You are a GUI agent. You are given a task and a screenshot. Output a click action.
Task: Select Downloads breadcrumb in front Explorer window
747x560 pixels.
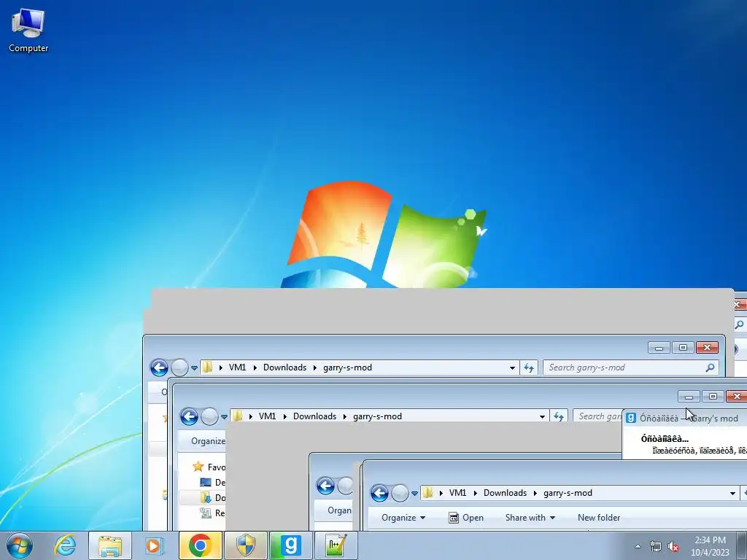point(505,493)
